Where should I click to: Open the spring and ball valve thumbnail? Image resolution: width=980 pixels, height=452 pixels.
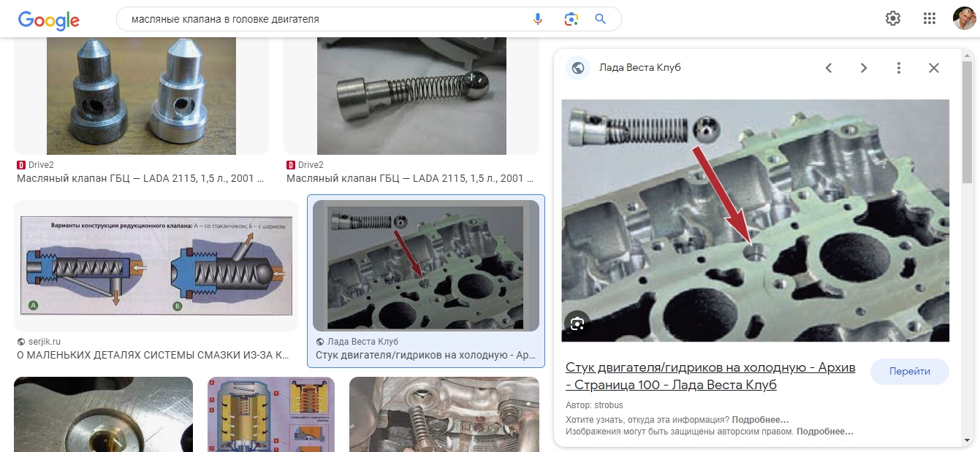(411, 96)
